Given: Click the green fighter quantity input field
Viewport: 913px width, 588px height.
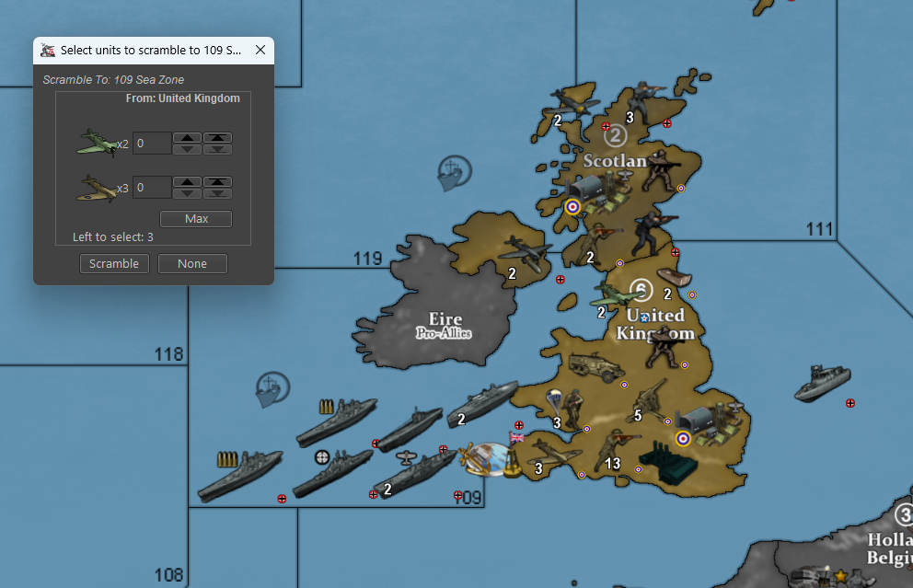Looking at the screenshot, I should point(152,144).
